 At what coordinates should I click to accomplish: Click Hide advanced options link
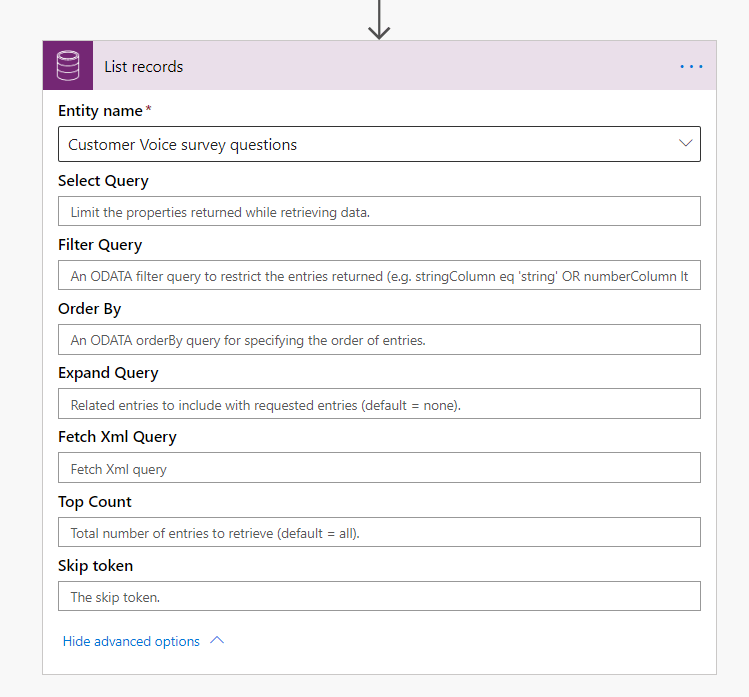[x=131, y=641]
